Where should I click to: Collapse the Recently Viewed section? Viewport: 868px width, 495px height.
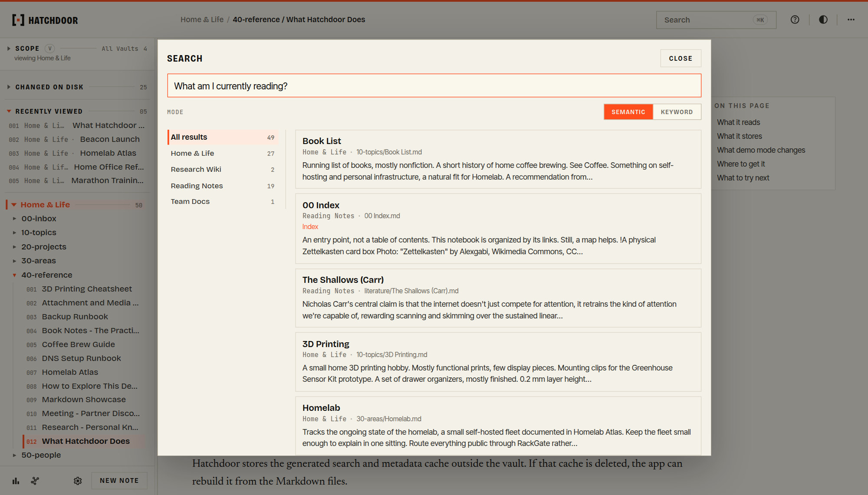[x=9, y=111]
